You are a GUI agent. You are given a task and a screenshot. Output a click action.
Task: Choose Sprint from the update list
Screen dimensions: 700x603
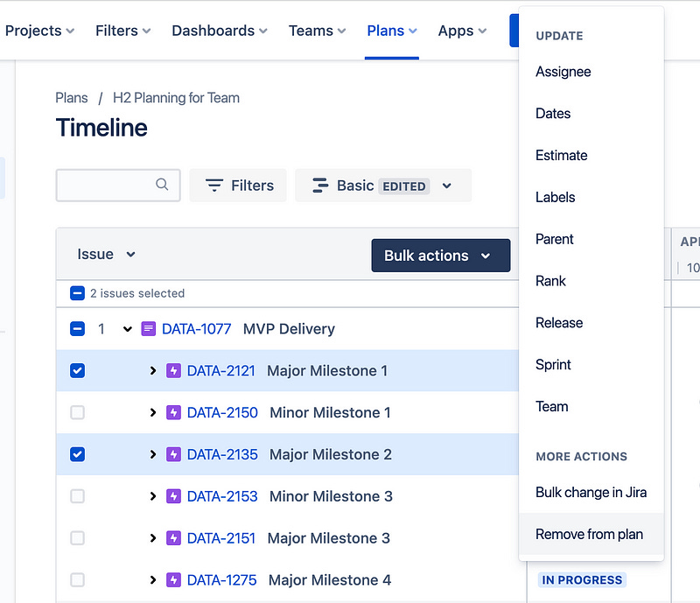pos(591,364)
